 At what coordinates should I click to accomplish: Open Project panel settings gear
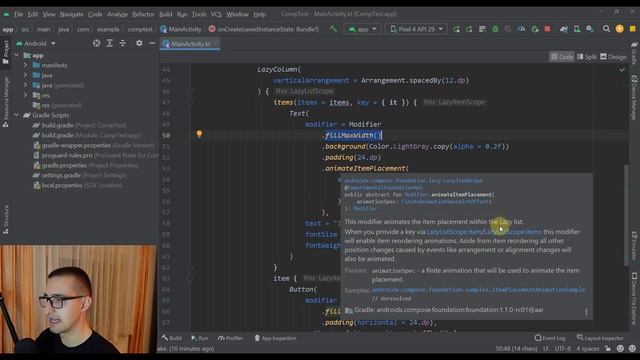[139, 43]
